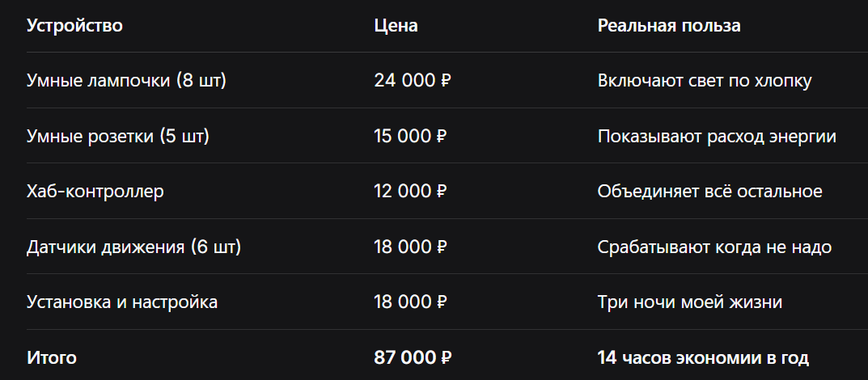Click the Устройство column header
Screen dimensions: 868x380
[x=74, y=25]
